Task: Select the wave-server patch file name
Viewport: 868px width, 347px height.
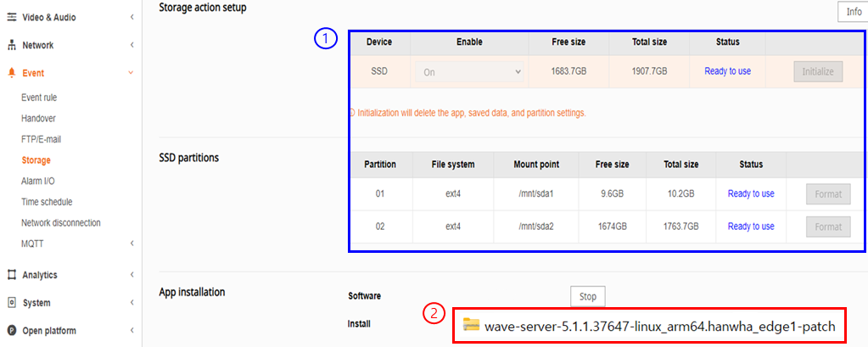Action: [x=660, y=326]
